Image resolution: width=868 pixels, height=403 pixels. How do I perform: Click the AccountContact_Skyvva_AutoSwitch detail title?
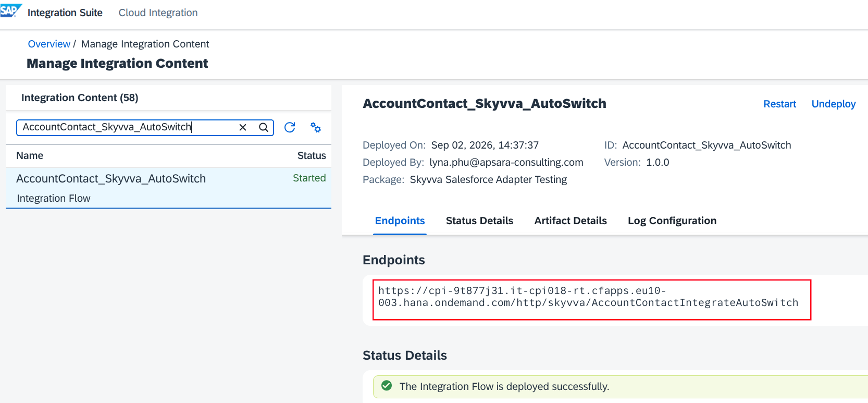[x=485, y=103]
